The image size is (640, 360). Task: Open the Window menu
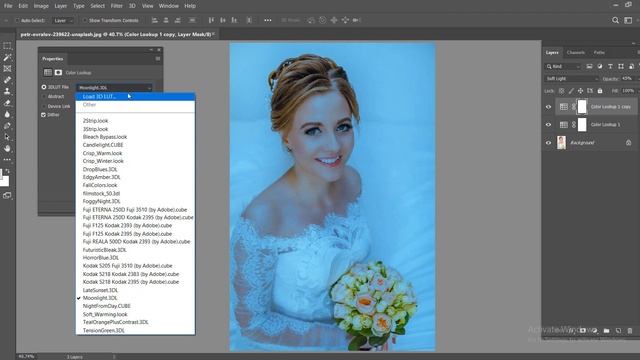pos(168,6)
